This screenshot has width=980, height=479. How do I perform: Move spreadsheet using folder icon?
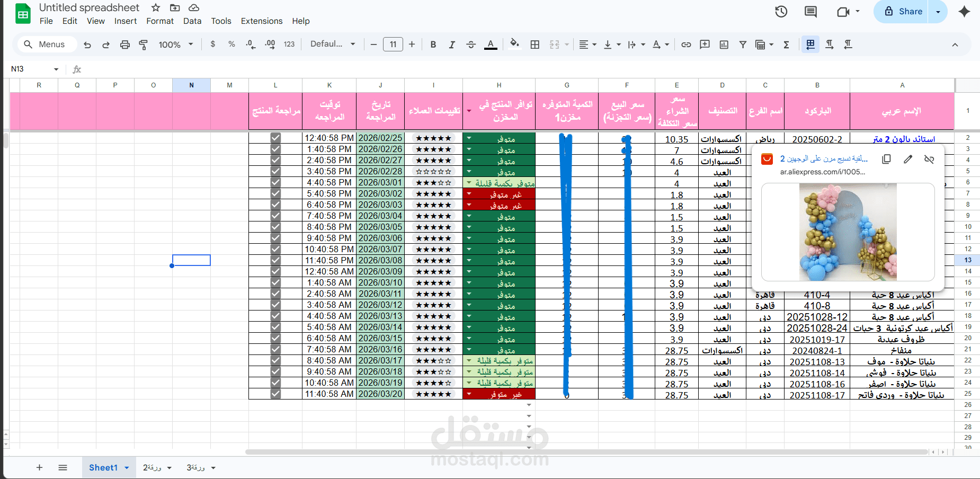(x=175, y=8)
